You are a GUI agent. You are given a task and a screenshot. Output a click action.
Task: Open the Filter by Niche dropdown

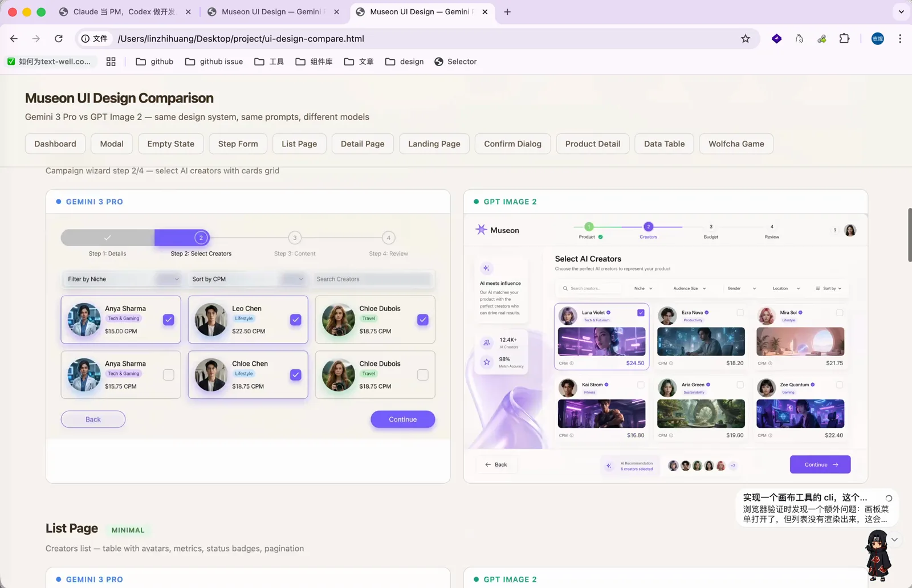pos(122,279)
